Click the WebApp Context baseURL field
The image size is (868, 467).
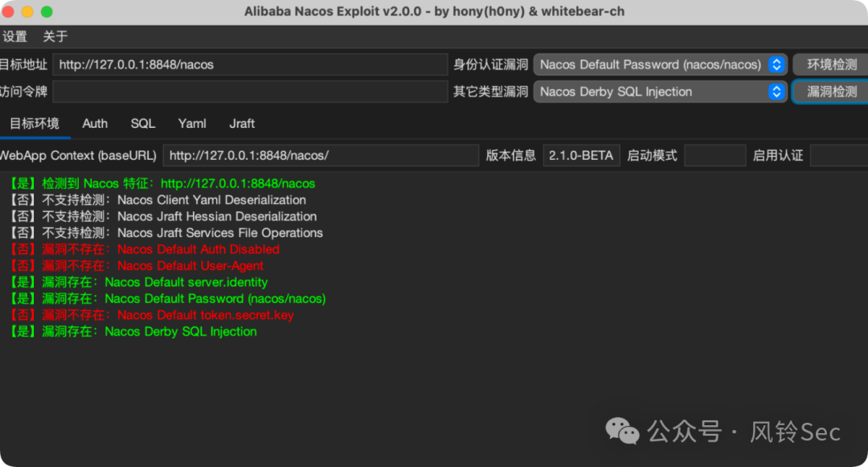[321, 155]
